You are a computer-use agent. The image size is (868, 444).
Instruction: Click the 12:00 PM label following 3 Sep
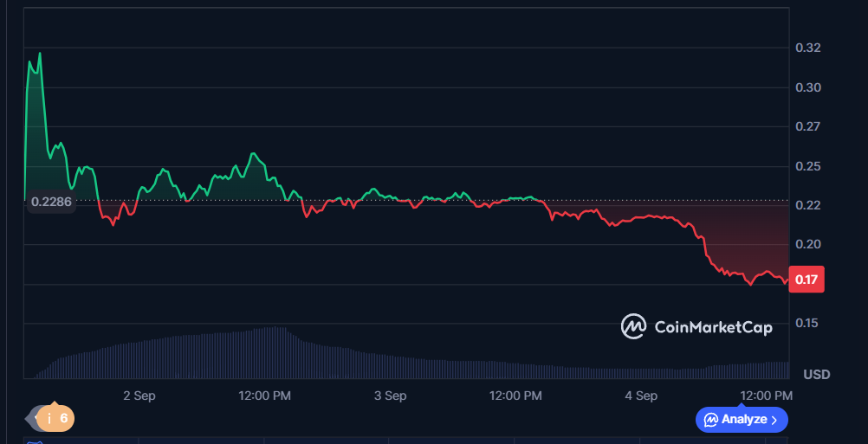point(515,396)
